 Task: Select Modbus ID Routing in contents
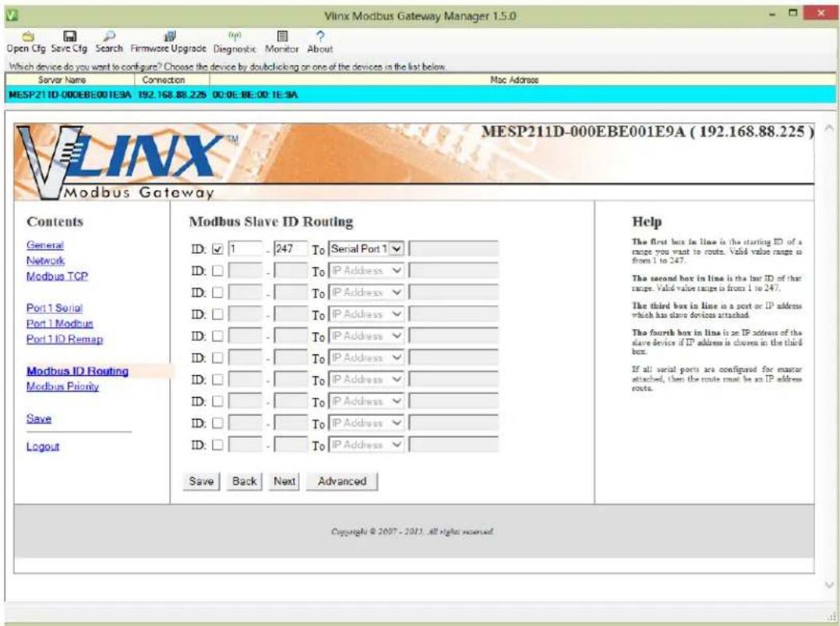(78, 371)
